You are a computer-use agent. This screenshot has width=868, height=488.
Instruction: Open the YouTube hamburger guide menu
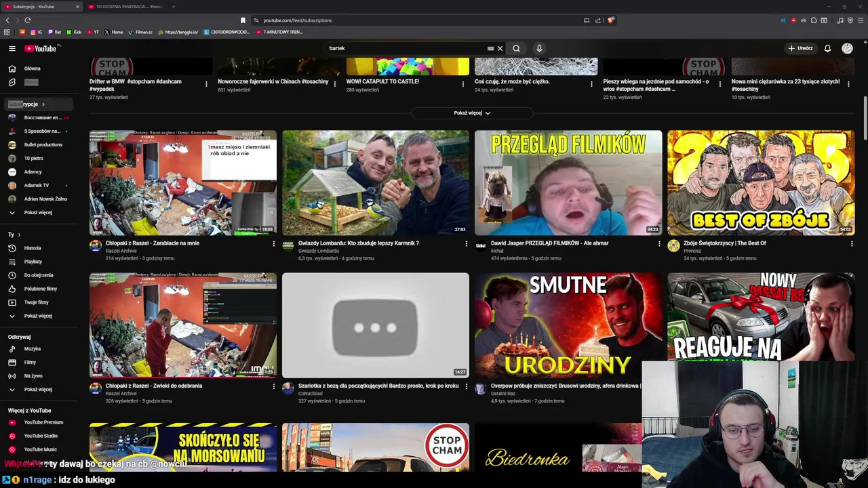coord(12,48)
